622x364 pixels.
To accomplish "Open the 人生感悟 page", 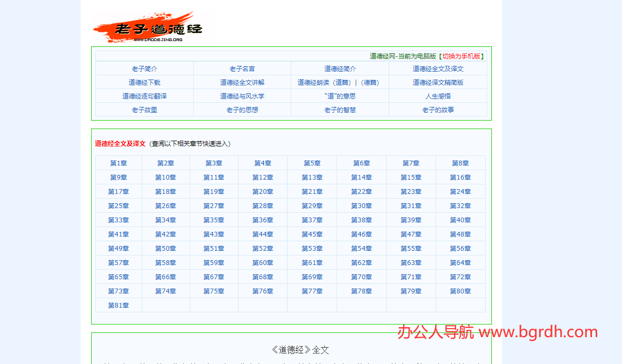I will (438, 96).
